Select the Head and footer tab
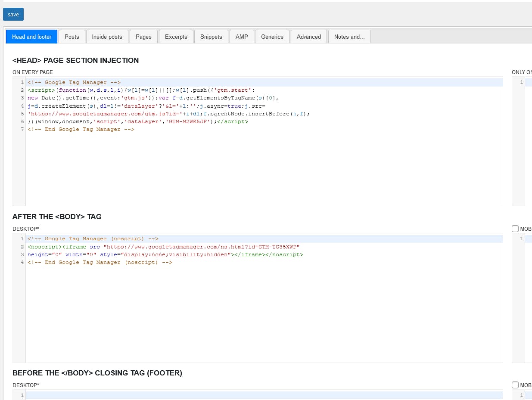The image size is (532, 400). pos(32,37)
